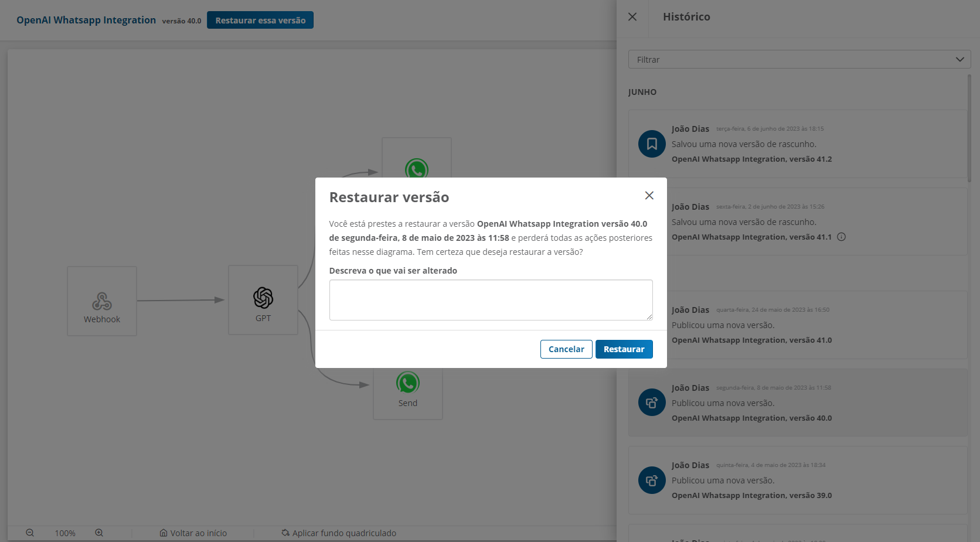The width and height of the screenshot is (980, 542).
Task: Zoom in the diagram canvas
Action: click(x=99, y=533)
